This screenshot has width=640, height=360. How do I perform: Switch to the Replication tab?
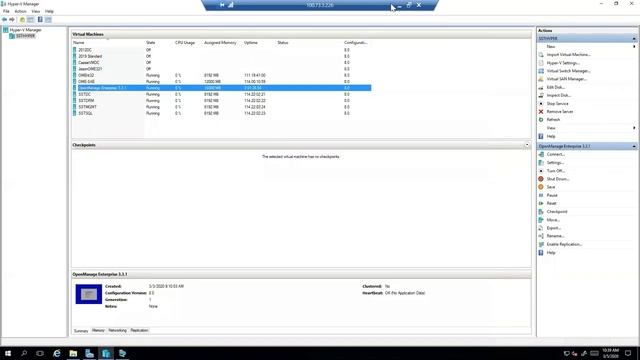139,330
